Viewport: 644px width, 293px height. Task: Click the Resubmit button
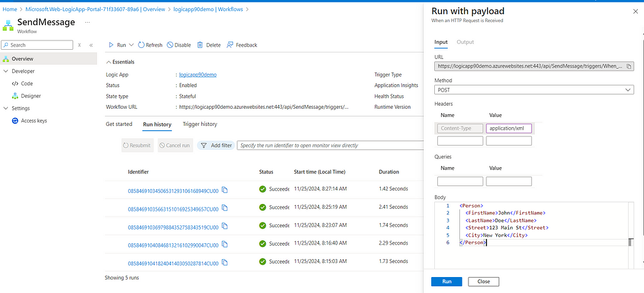[x=138, y=145]
